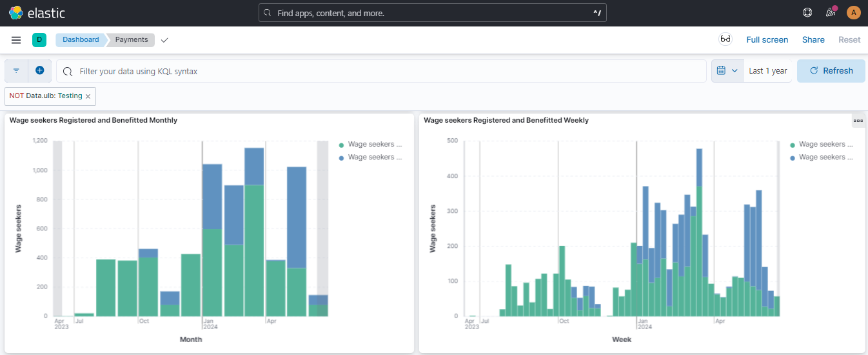The width and height of the screenshot is (868, 355).
Task: Open the user account avatar A
Action: (853, 13)
